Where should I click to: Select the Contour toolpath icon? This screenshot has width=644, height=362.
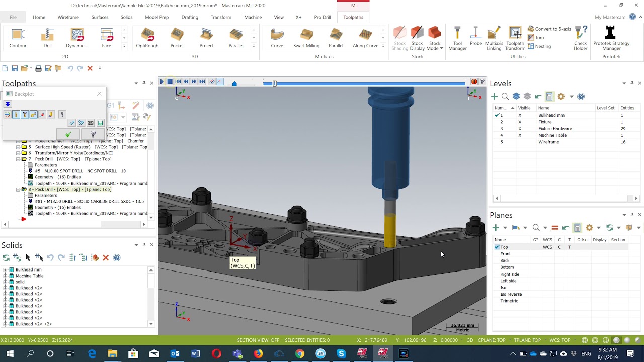[x=18, y=38]
